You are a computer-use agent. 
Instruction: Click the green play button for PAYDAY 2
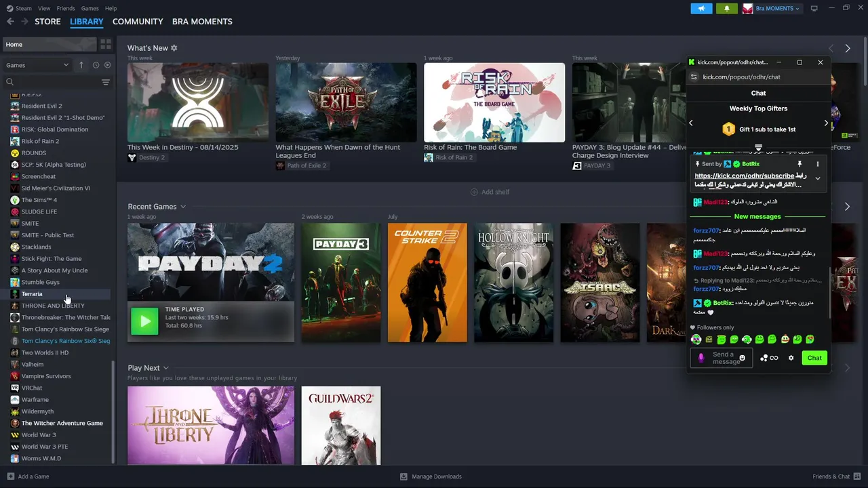pyautogui.click(x=144, y=321)
